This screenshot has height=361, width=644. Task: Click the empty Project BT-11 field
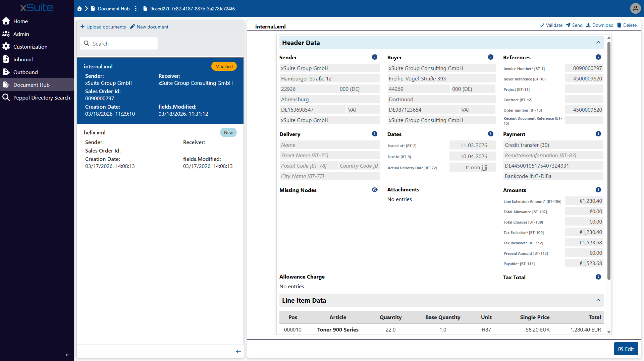point(584,89)
